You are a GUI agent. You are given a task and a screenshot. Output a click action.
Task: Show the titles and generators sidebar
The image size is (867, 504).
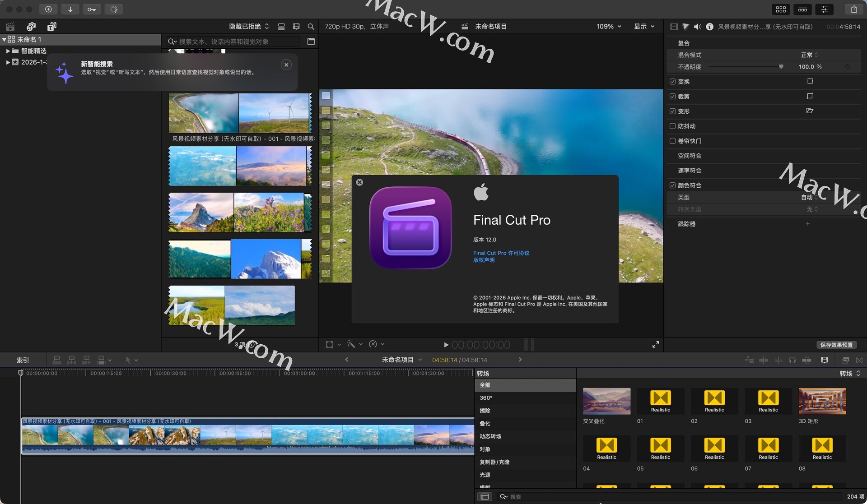pyautogui.click(x=52, y=27)
